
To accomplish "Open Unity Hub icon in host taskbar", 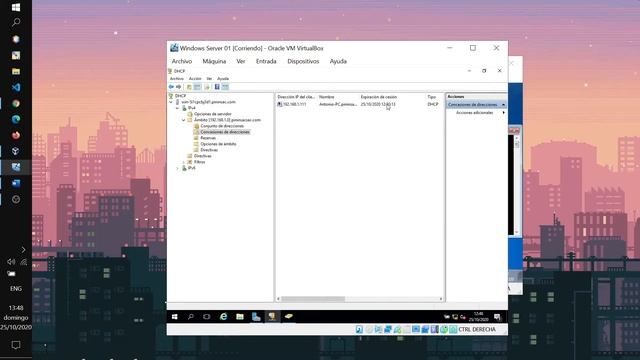I will point(16,151).
